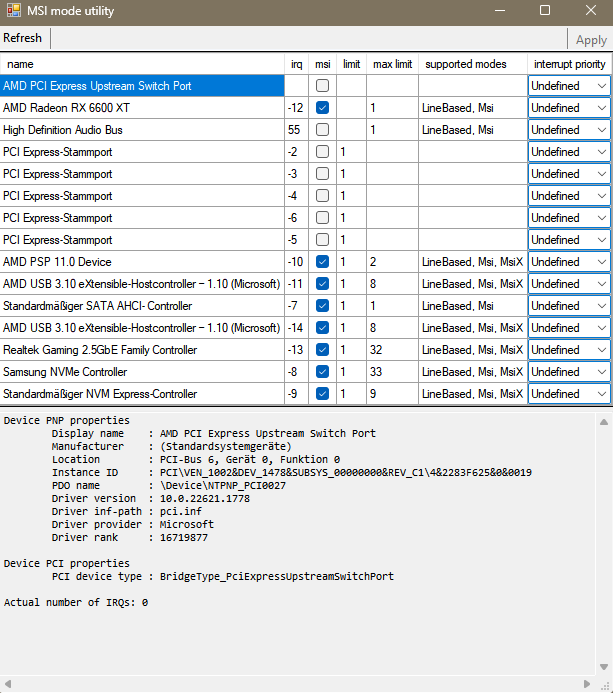
Task: Click the Driver version 10.0.22621.1778 line
Action: tap(151, 499)
